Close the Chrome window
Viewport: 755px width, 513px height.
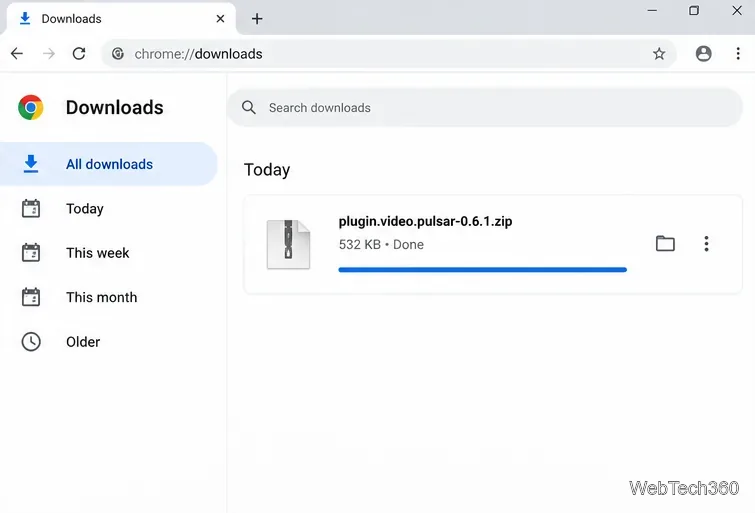coord(737,11)
